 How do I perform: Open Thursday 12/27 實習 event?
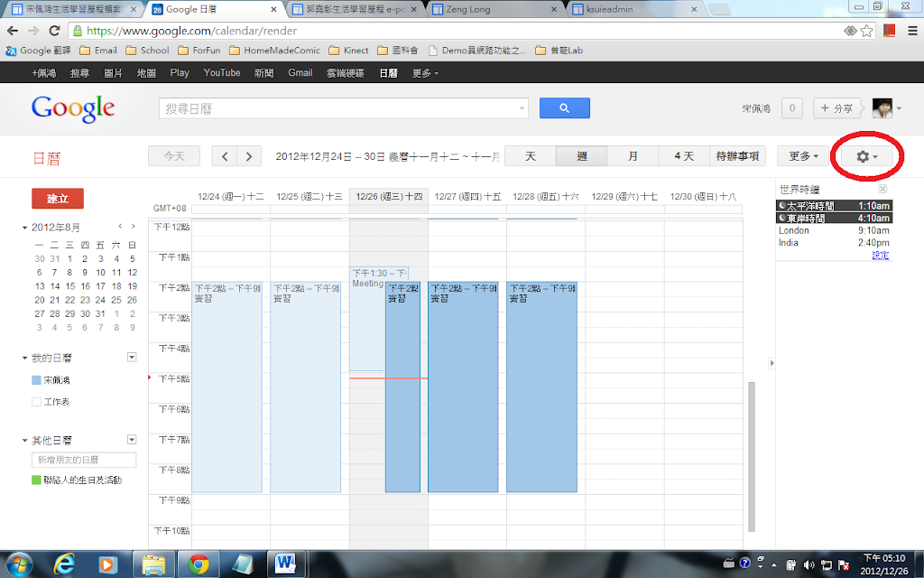pyautogui.click(x=463, y=387)
